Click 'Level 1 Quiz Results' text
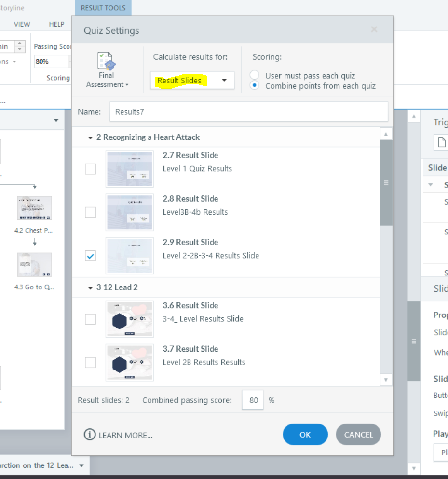 197,169
